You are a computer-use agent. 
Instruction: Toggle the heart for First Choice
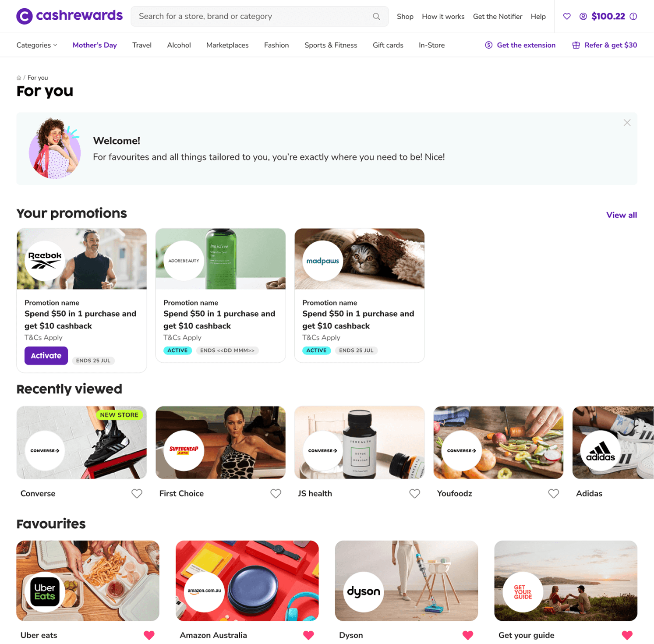(276, 494)
